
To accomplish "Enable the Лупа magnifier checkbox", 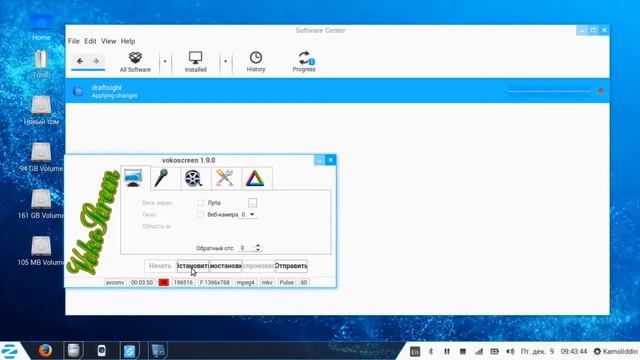I will point(200,202).
